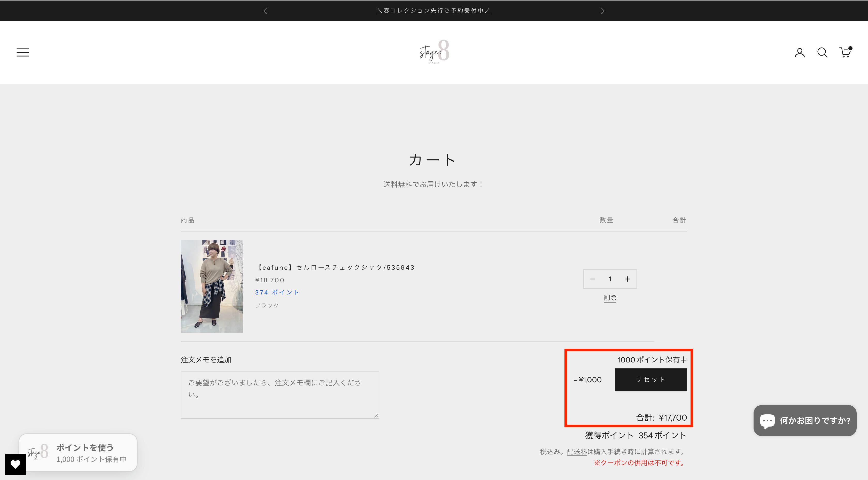Click the black heart wishlist icon

pos(15,464)
